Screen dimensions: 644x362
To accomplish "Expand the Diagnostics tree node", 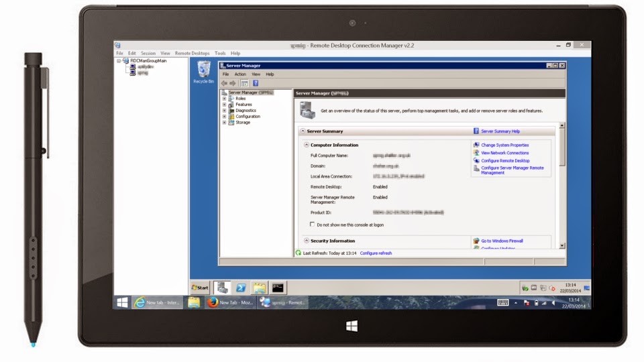I will click(225, 111).
